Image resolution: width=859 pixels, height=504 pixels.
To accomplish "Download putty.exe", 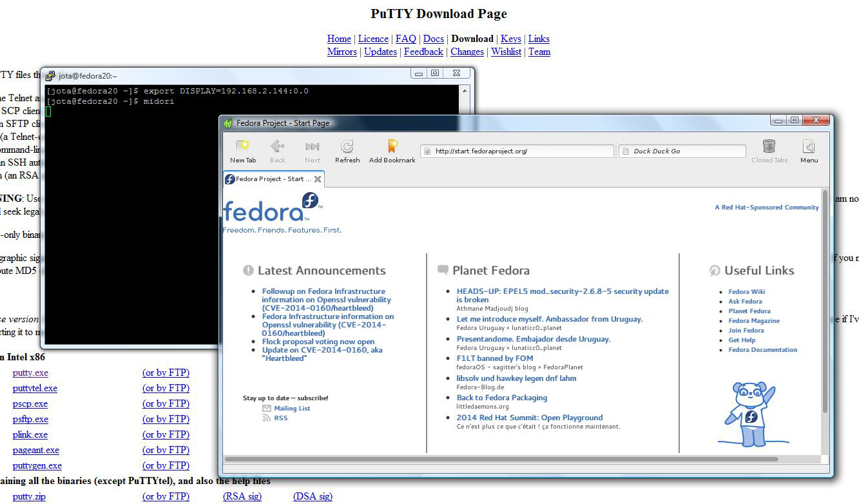I will click(30, 373).
